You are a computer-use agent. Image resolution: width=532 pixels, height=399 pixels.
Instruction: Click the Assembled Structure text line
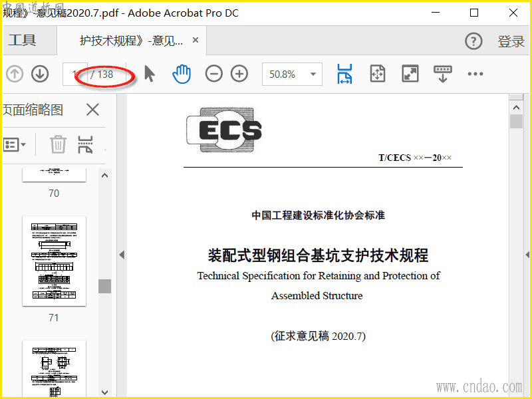coord(317,295)
